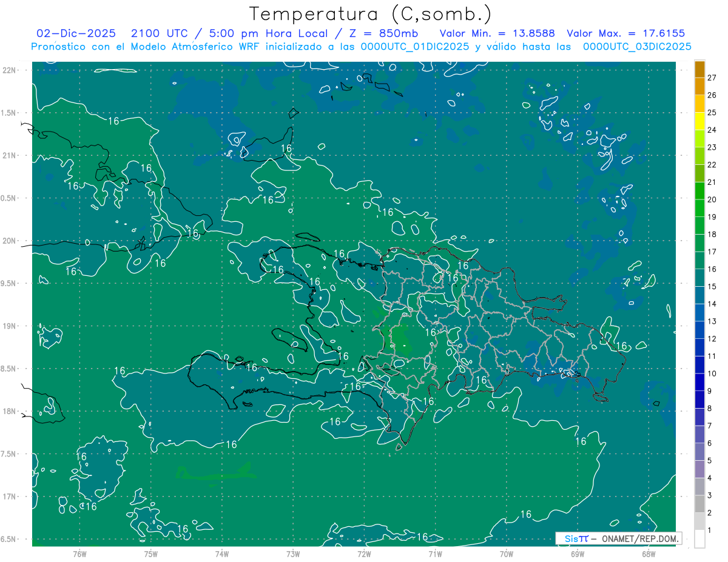
Task: Click the "17N" latitude axis label
Action: [9, 497]
